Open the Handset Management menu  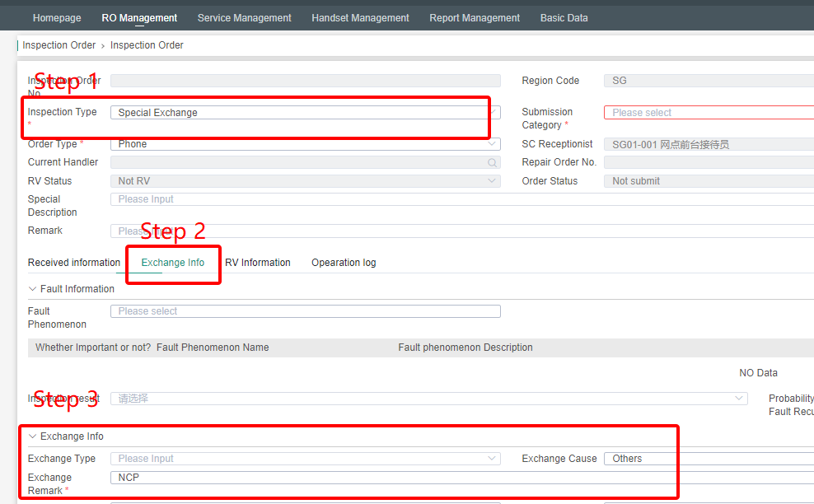(360, 17)
